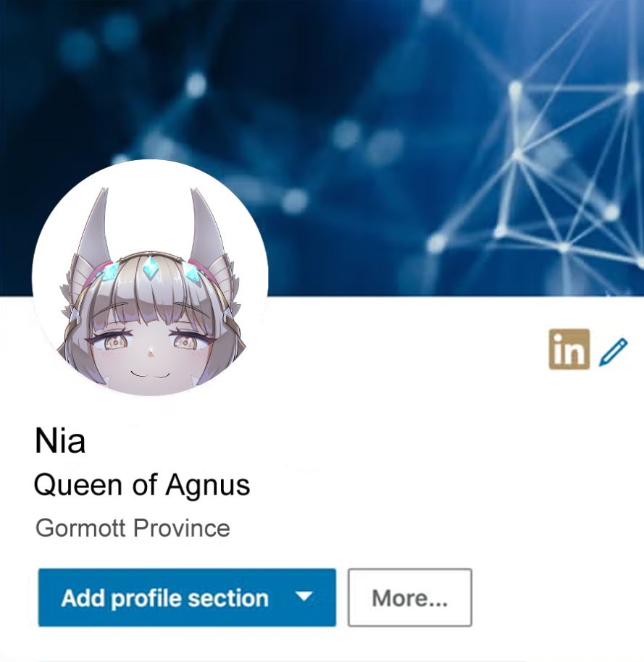Click the avatar's right eye
Screen dimensions: 644x662
[185, 342]
